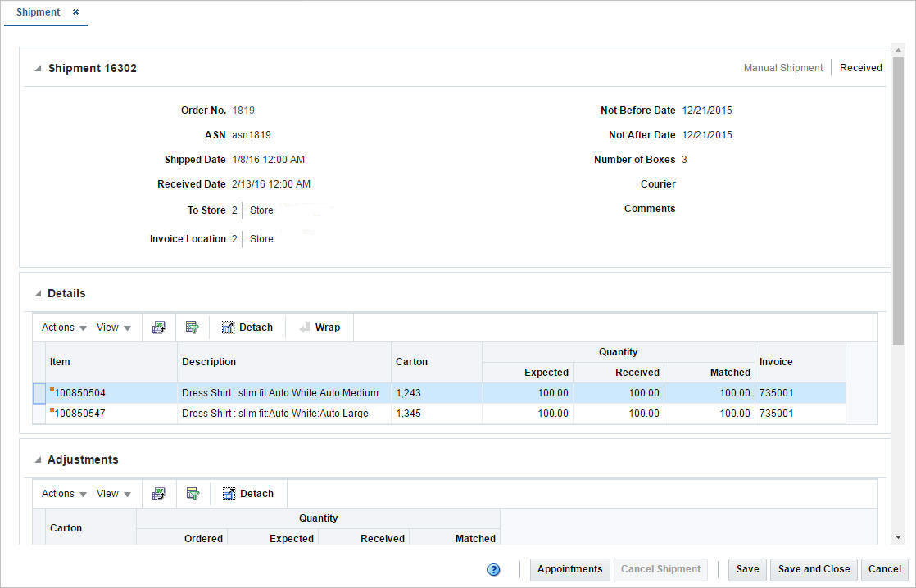Sort by the Description column header
The image size is (916, 588).
tap(284, 362)
